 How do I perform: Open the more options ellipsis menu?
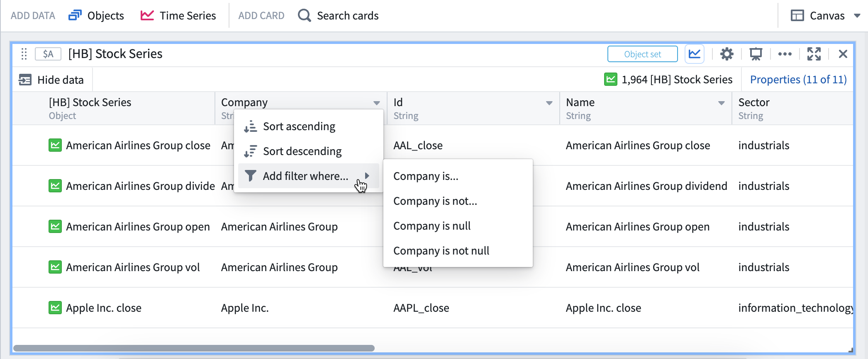pos(785,54)
